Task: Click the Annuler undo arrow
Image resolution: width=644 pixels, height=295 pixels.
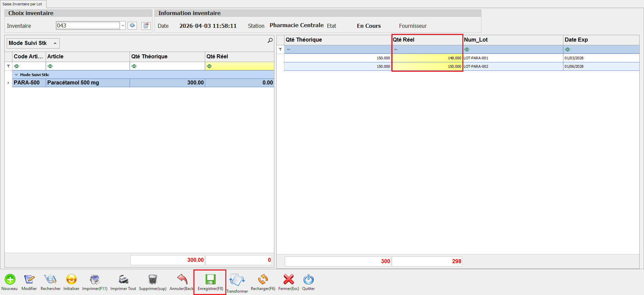Action: pos(182,279)
